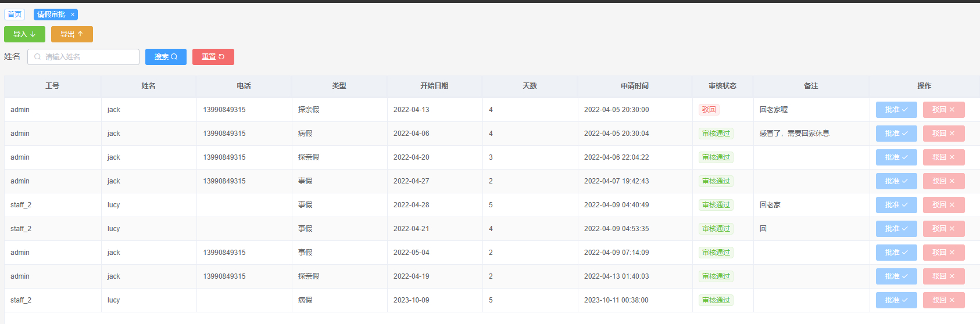Approve lucy's 2022-04-28 leave request

pyautogui.click(x=896, y=205)
